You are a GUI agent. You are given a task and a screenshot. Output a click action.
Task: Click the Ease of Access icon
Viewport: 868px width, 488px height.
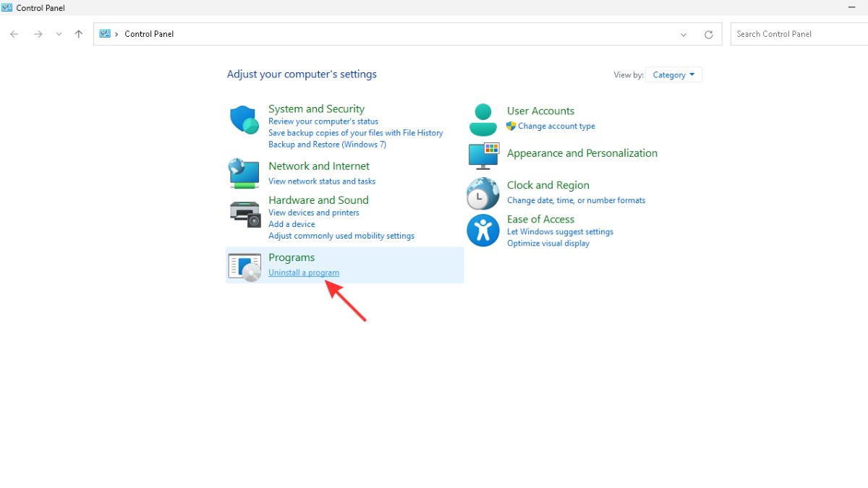click(483, 231)
